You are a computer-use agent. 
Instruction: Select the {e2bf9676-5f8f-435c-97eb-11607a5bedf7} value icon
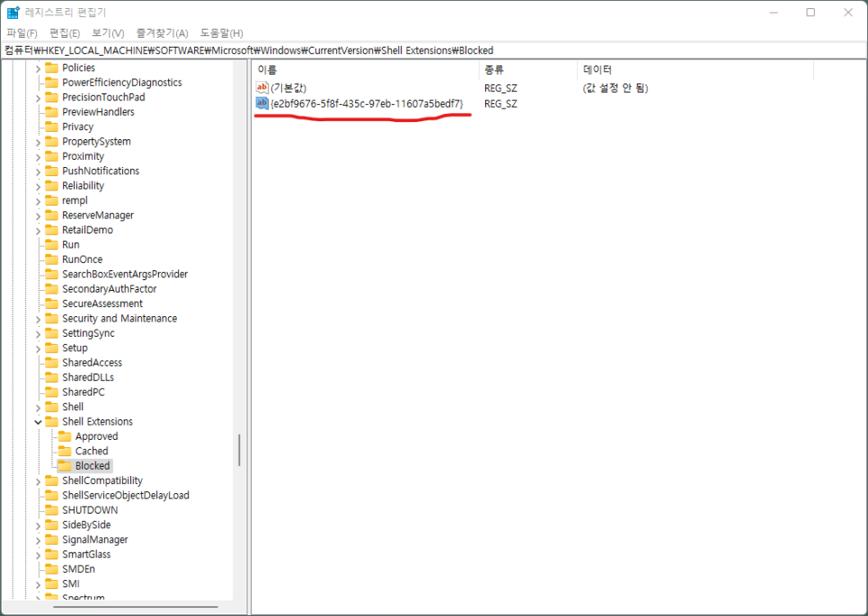click(x=261, y=103)
